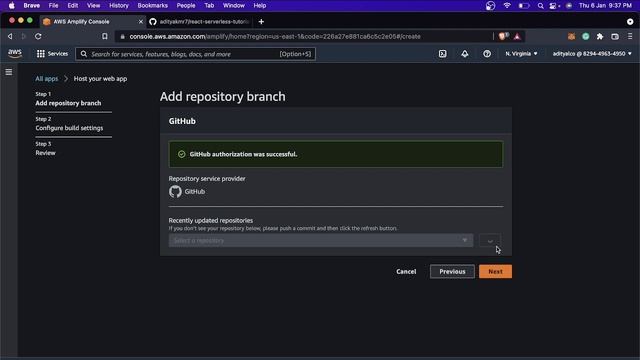Focus the AWS services search field

[x=195, y=54]
